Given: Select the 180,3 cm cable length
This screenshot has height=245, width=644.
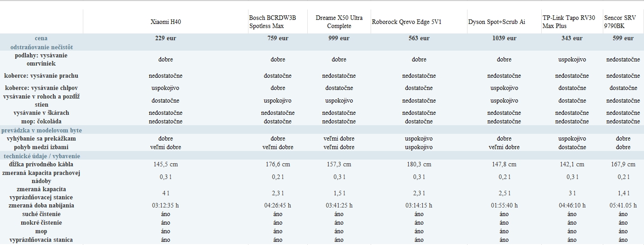Looking at the screenshot, I should coord(419,164).
